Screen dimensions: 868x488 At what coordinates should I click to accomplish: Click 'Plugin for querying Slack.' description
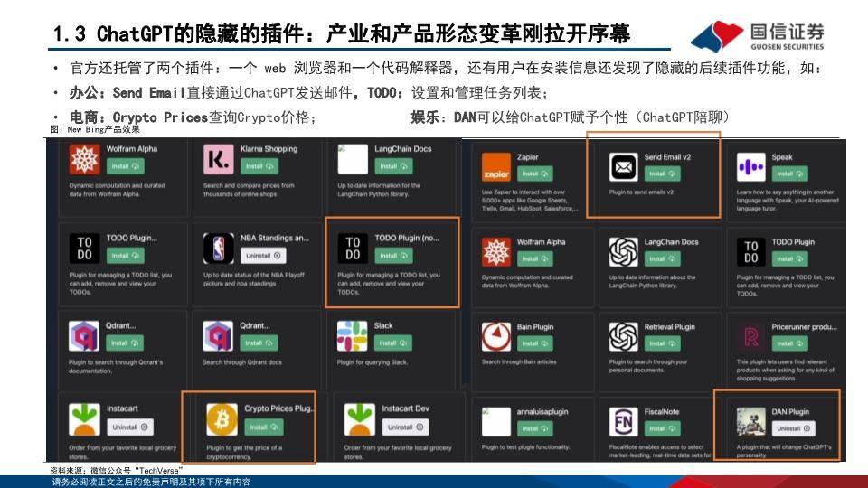pyautogui.click(x=373, y=362)
